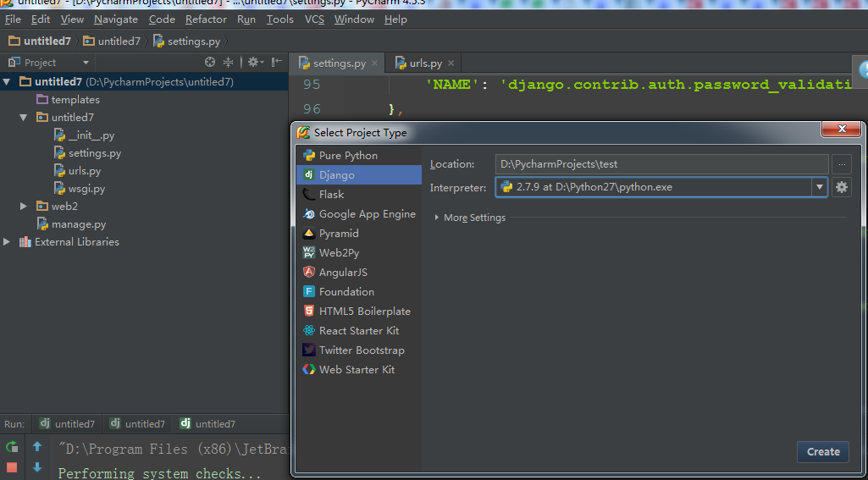Browse for location with the ellipsis button

tap(842, 164)
